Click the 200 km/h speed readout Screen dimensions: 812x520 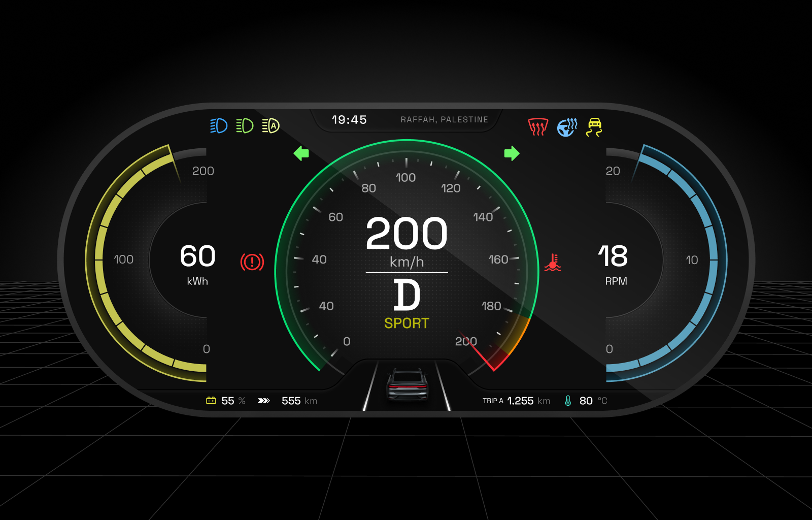[406, 234]
